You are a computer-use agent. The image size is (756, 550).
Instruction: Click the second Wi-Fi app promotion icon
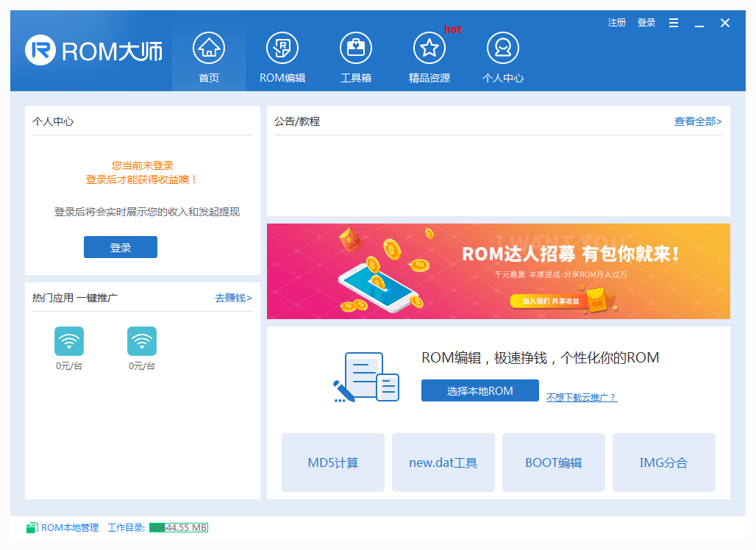tap(142, 341)
